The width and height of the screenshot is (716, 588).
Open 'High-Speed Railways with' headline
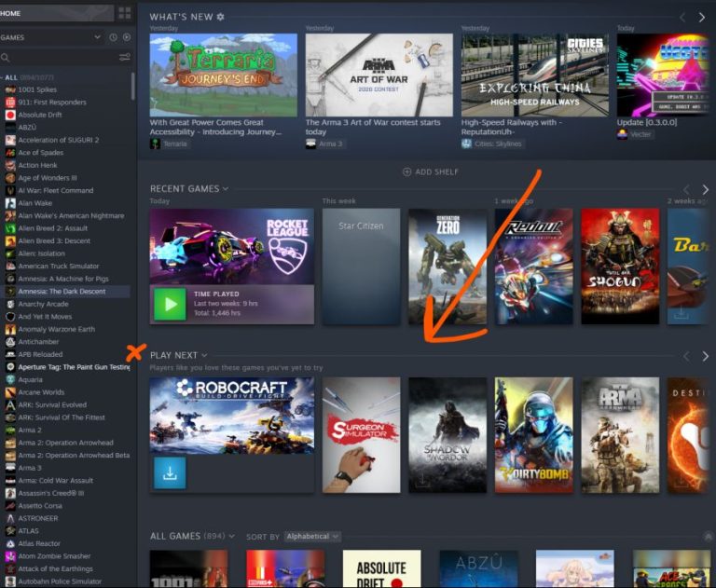[x=512, y=128]
